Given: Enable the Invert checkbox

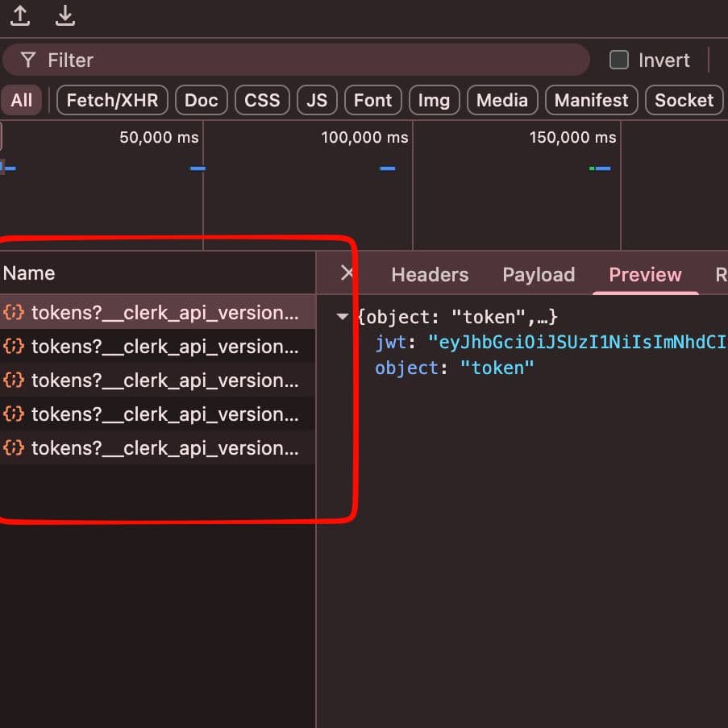Looking at the screenshot, I should click(619, 60).
